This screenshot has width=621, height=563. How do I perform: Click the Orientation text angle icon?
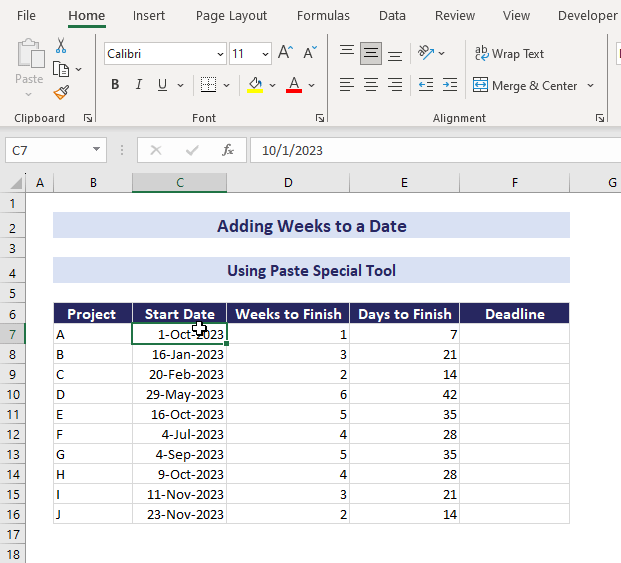(x=426, y=53)
